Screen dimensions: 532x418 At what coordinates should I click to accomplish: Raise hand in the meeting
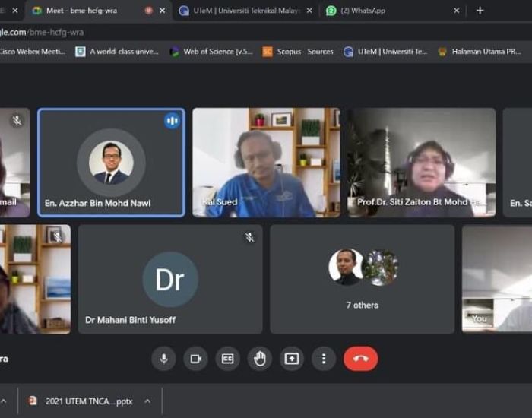pyautogui.click(x=259, y=359)
